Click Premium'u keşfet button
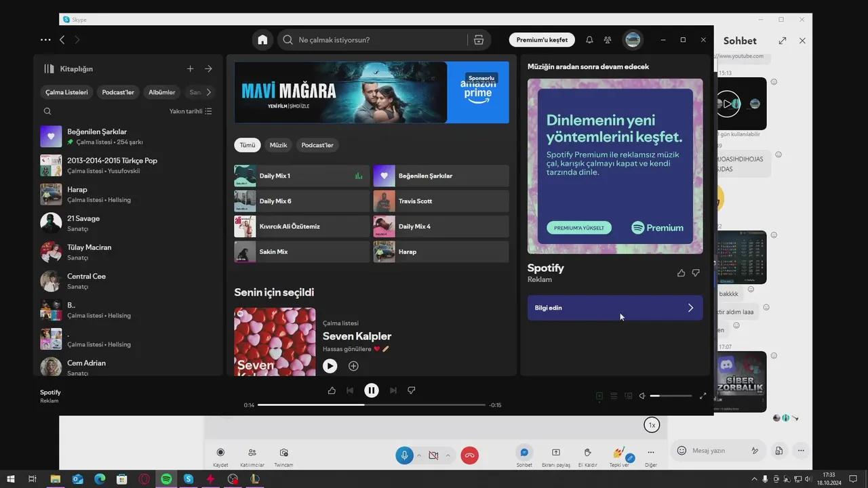868x488 pixels. (542, 40)
